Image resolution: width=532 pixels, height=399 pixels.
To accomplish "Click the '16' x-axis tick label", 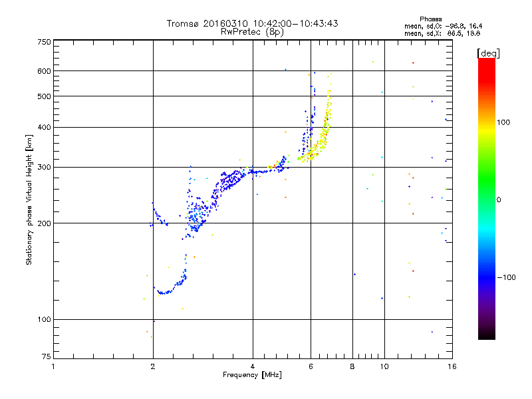I will click(x=452, y=366).
